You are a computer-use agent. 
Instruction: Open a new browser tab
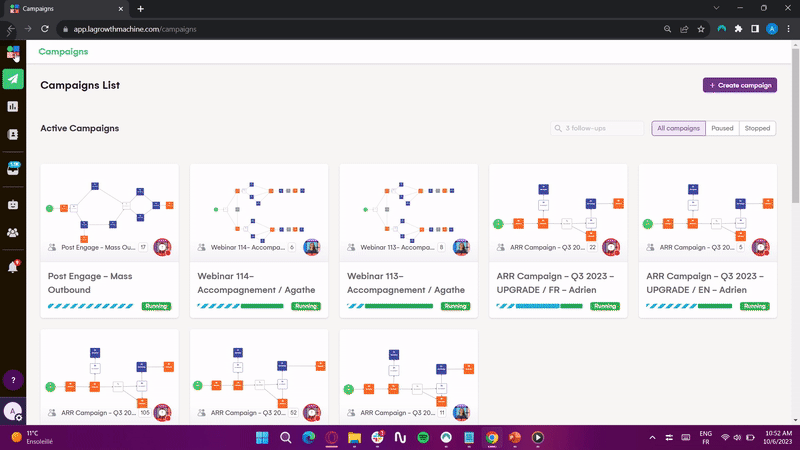[140, 9]
